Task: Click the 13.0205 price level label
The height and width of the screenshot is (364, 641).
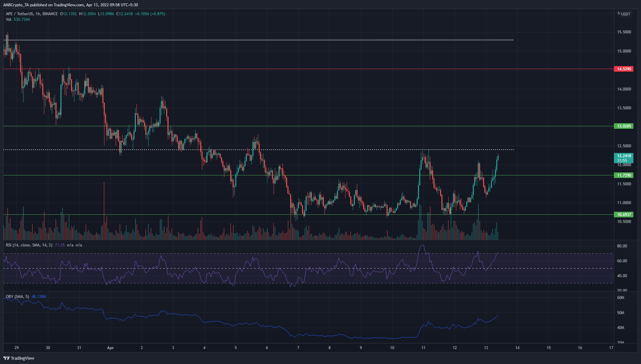Action: click(x=624, y=126)
